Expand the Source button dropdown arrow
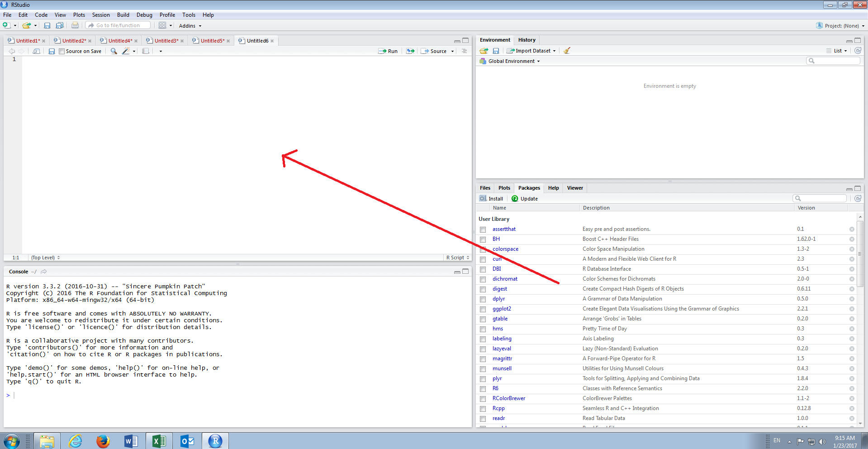The width and height of the screenshot is (868, 449). [452, 51]
